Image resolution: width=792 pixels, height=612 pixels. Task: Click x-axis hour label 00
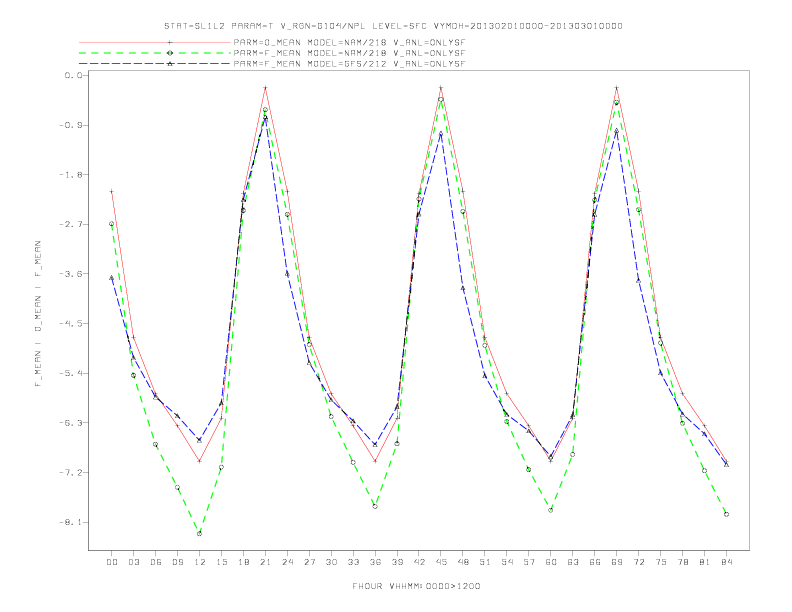[112, 562]
